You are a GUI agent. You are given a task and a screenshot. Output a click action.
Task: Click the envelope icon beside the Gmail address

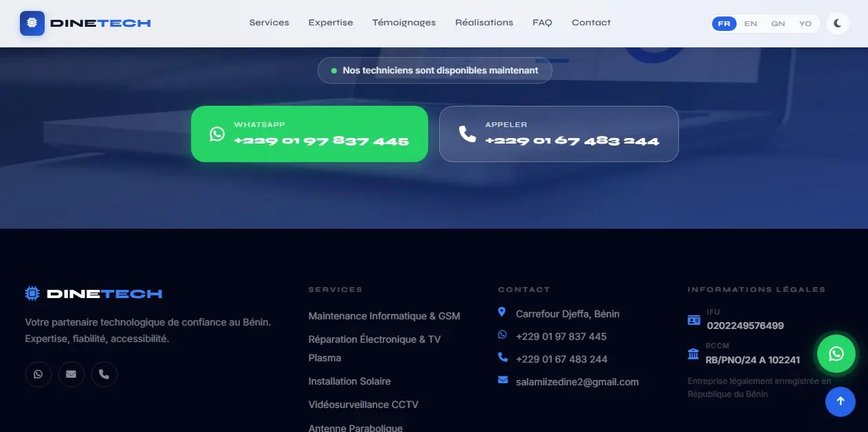click(502, 380)
